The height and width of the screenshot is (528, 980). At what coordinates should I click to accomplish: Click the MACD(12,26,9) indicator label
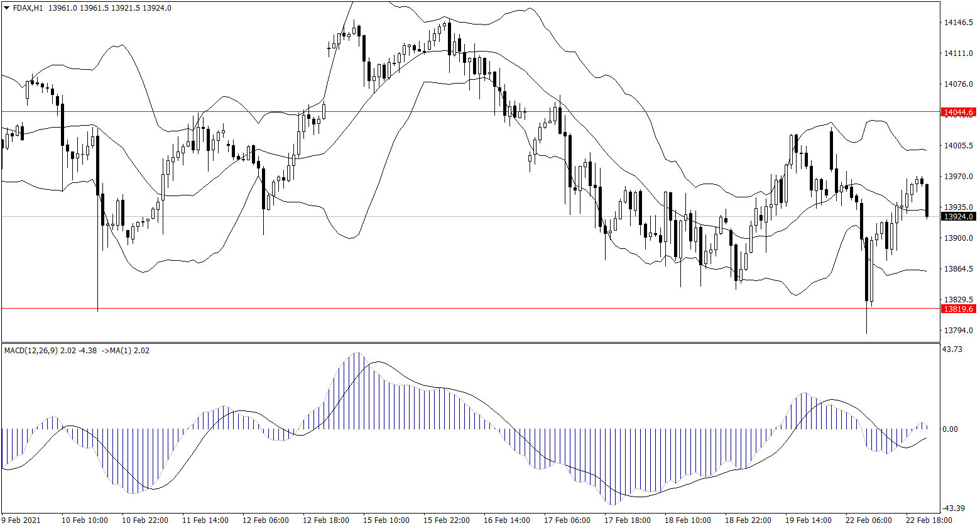pos(31,351)
